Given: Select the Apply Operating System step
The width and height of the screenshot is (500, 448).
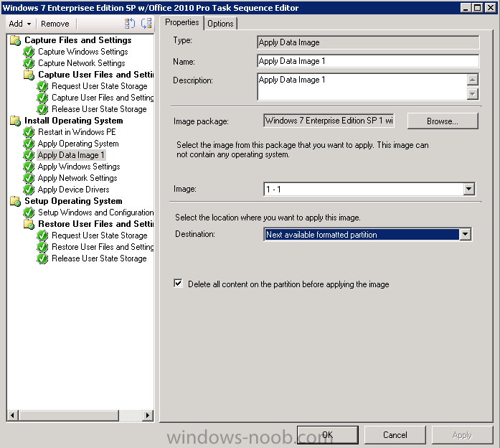Looking at the screenshot, I should 78,144.
